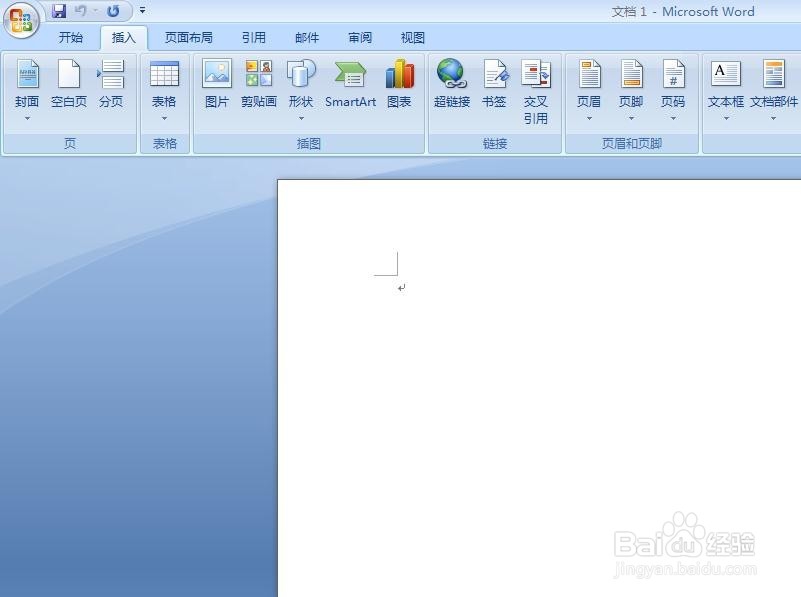This screenshot has height=597, width=801.
Task: Open the 页面布局 tab
Action: (x=189, y=38)
